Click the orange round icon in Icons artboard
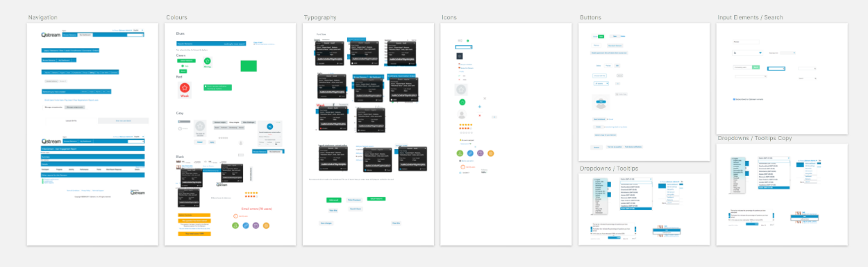This screenshot has width=868, height=267. coord(491,153)
